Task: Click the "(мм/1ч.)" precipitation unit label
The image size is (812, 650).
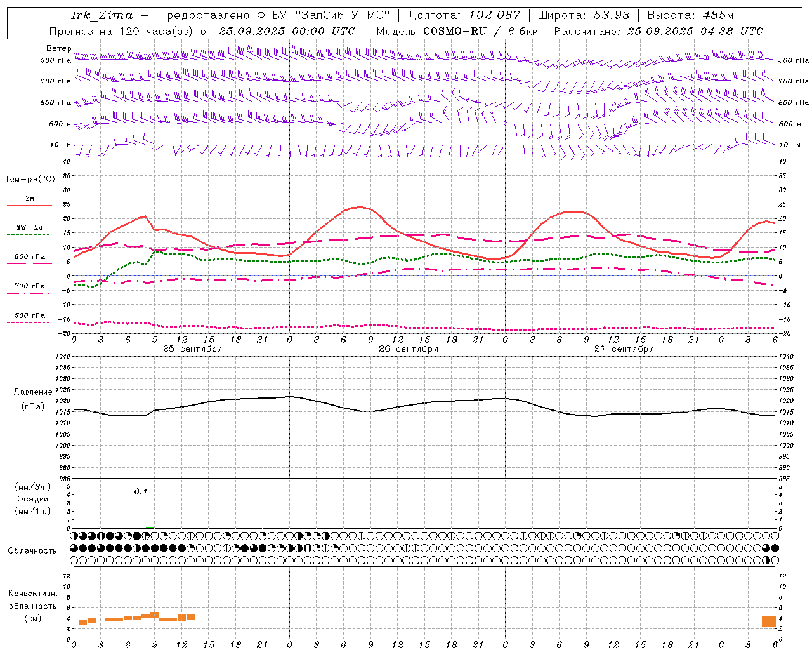Action: pyautogui.click(x=32, y=511)
